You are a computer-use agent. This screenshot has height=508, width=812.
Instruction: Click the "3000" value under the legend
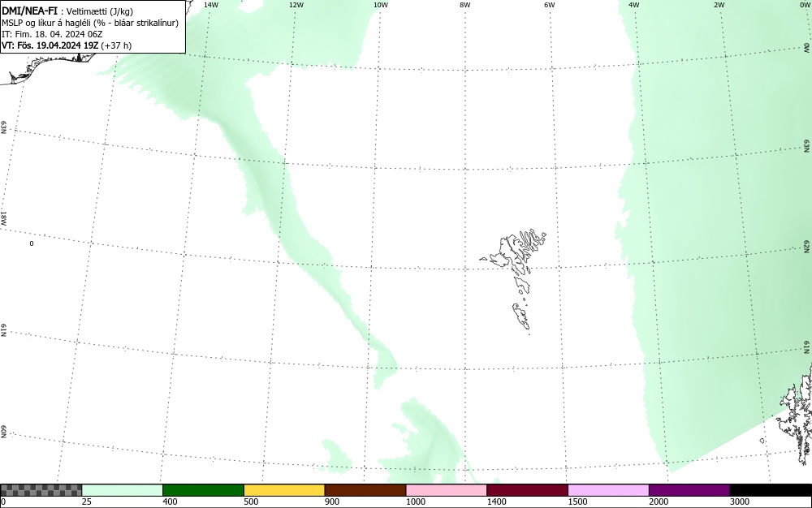coord(740,502)
